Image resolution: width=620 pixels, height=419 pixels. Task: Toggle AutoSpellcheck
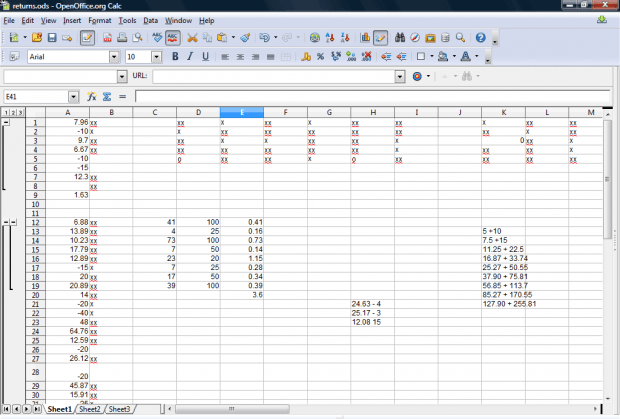point(172,38)
